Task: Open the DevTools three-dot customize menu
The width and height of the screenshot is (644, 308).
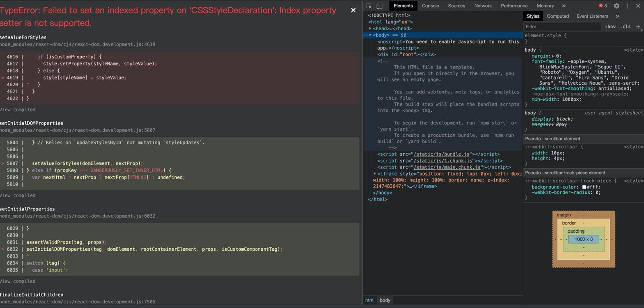Action: click(x=627, y=6)
